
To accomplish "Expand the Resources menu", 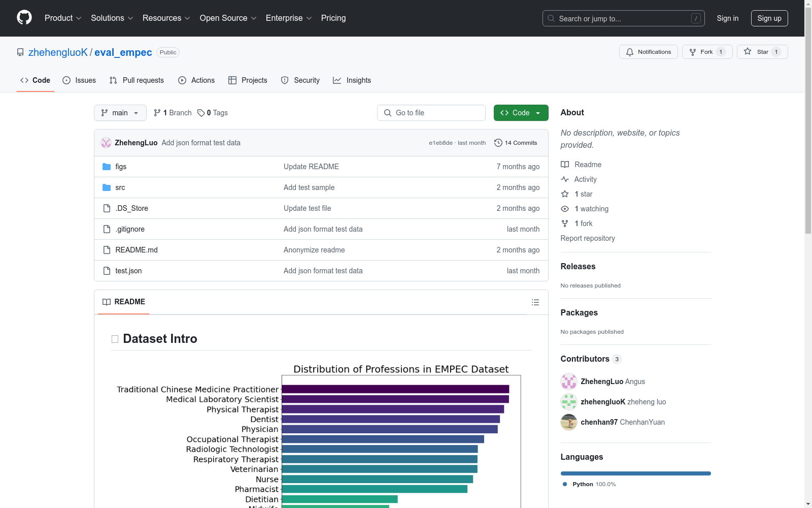I will tap(166, 18).
